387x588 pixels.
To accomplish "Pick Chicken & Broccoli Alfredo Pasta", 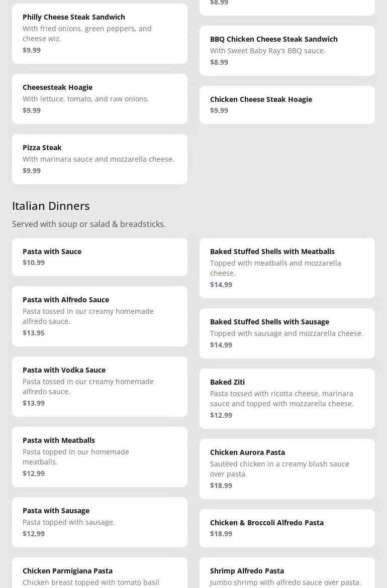I will point(287,528).
